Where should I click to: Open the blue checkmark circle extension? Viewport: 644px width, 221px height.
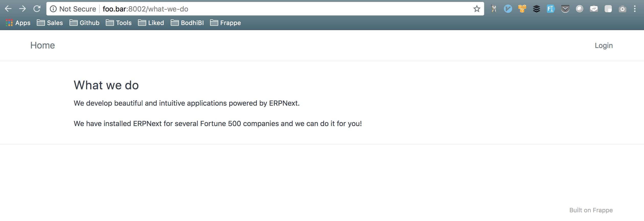(x=508, y=9)
